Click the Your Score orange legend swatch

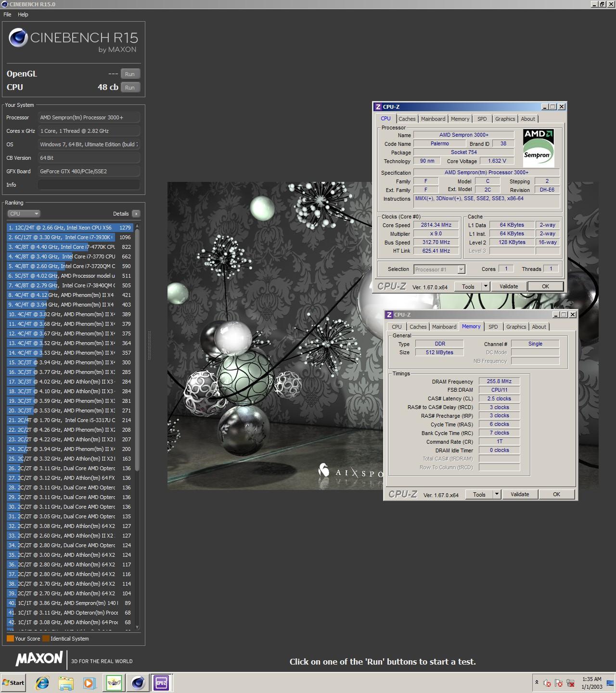click(x=10, y=639)
